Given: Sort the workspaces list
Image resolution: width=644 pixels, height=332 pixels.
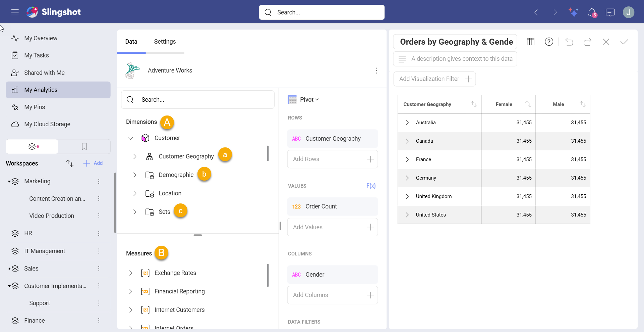Looking at the screenshot, I should 70,163.
